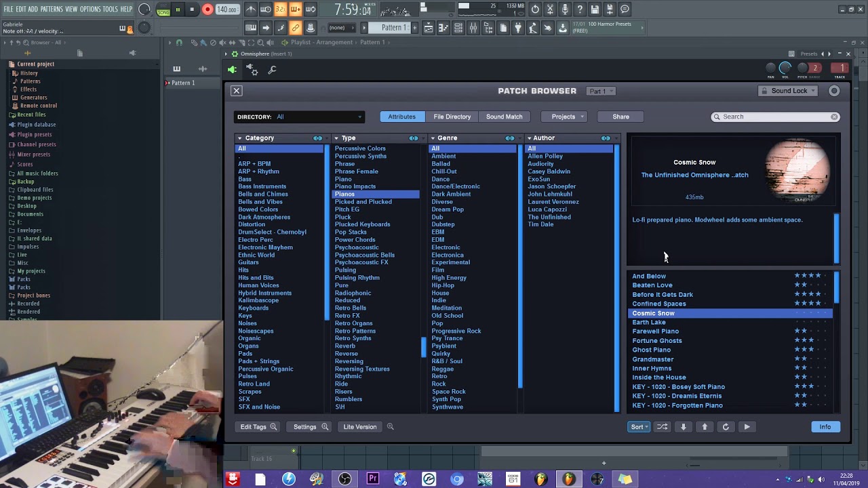This screenshot has width=868, height=488.
Task: Close the Patch Browser with the X button
Action: 236,91
